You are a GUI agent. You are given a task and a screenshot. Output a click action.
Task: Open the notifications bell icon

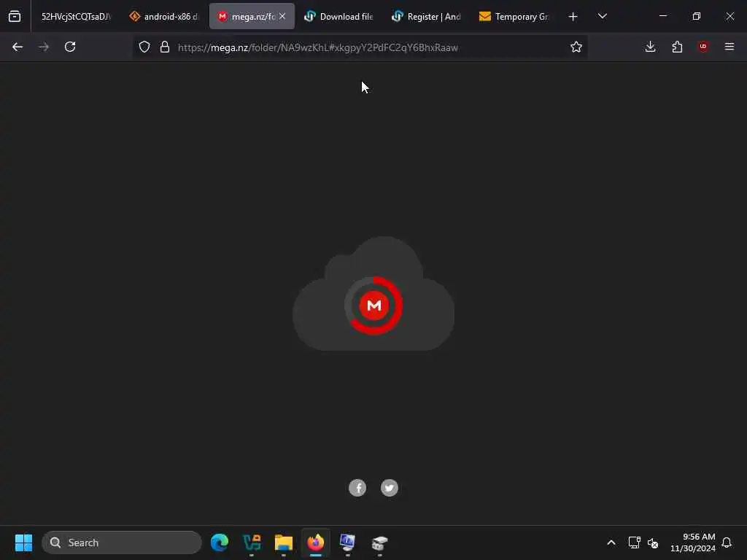coord(727,542)
